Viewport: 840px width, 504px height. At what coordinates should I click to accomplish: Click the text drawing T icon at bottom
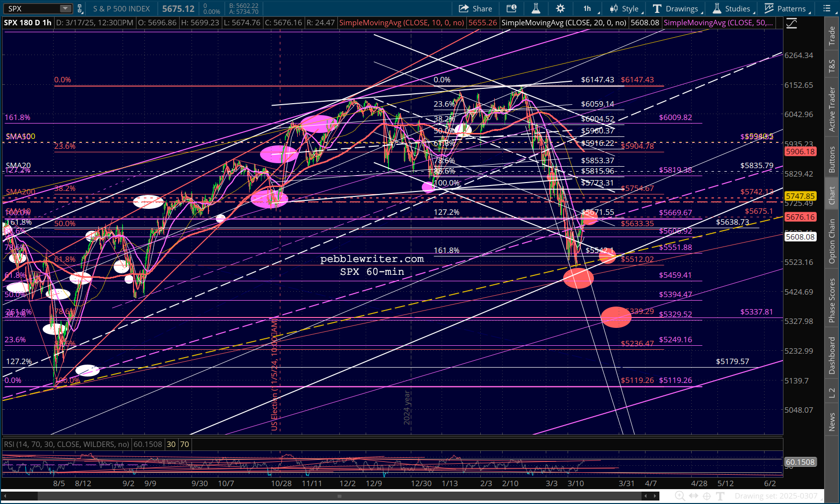tap(720, 496)
